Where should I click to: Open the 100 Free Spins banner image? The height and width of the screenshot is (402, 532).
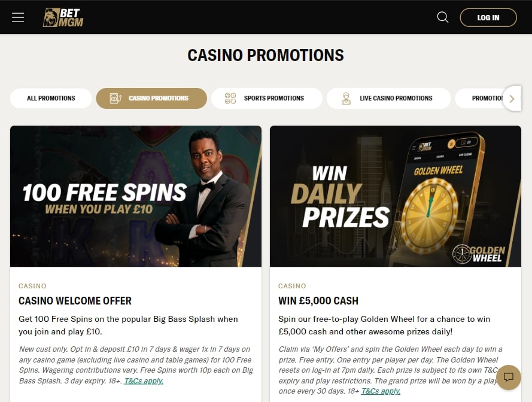[136, 196]
